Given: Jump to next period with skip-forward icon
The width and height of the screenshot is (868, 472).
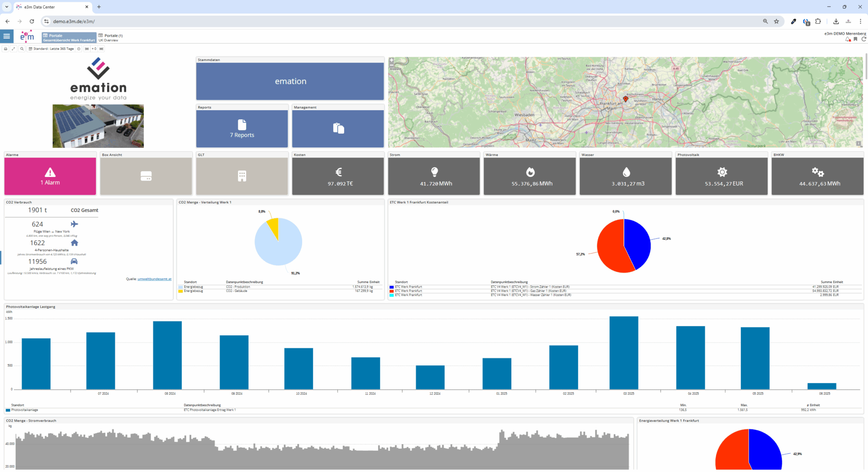Looking at the screenshot, I should point(102,49).
